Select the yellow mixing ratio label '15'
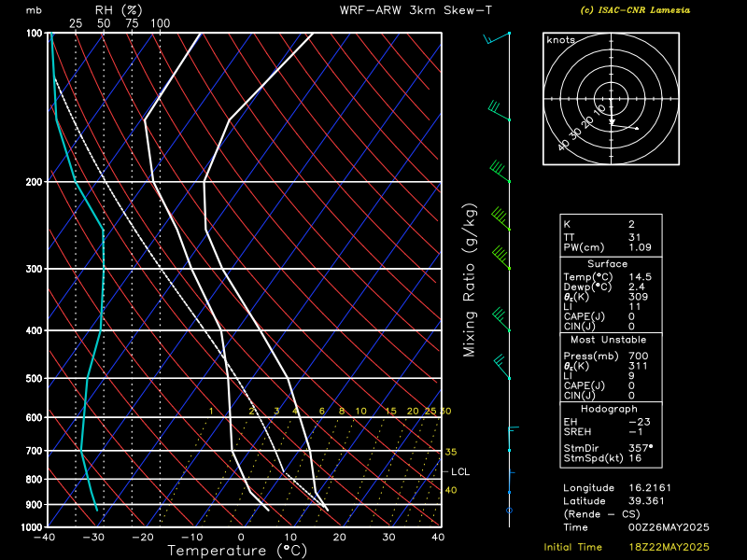The image size is (747, 560). 390,411
